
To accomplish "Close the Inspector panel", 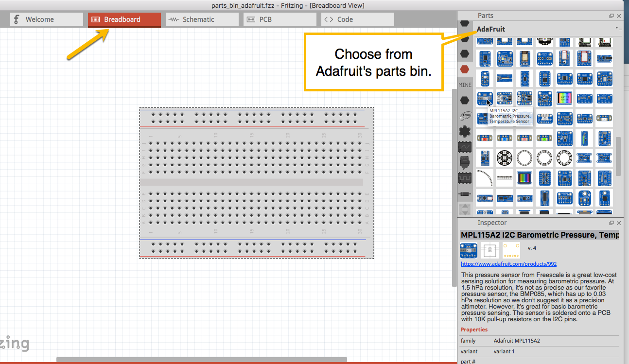I will point(619,223).
